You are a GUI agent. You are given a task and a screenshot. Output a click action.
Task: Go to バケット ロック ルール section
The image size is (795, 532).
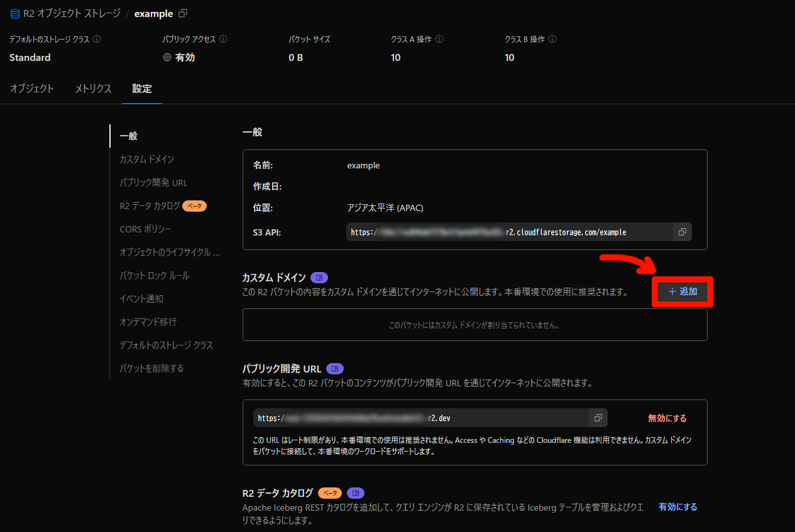(x=154, y=275)
